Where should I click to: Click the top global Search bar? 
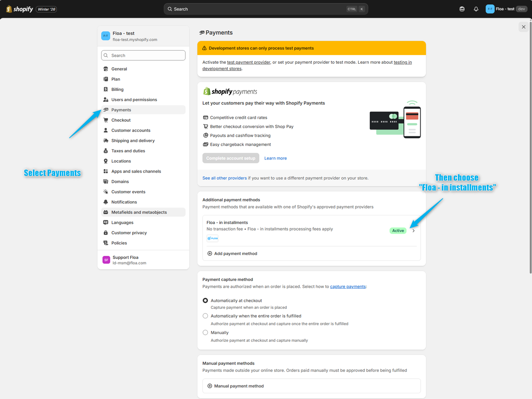(x=266, y=9)
